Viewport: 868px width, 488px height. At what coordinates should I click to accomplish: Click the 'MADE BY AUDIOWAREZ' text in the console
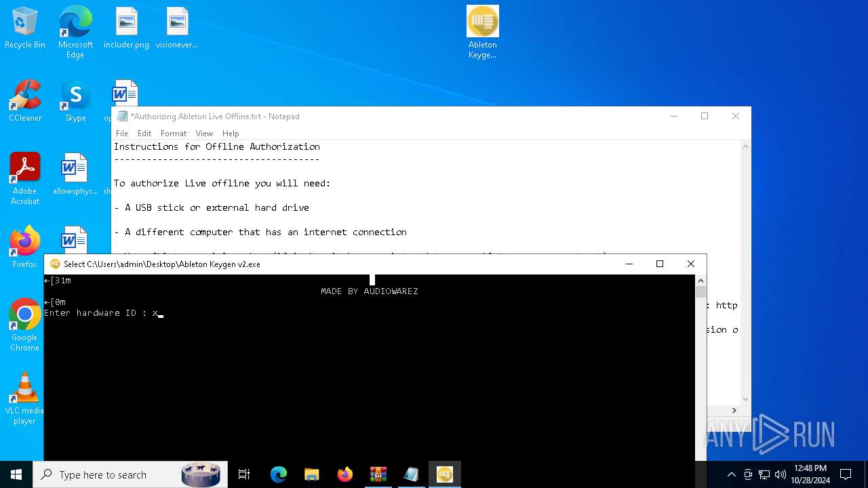(x=370, y=291)
